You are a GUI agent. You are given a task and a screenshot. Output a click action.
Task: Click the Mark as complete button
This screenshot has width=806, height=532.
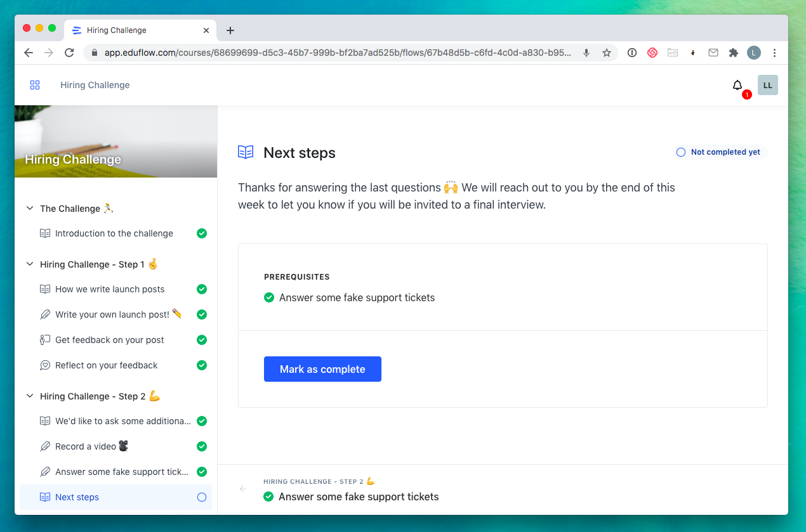pos(322,369)
